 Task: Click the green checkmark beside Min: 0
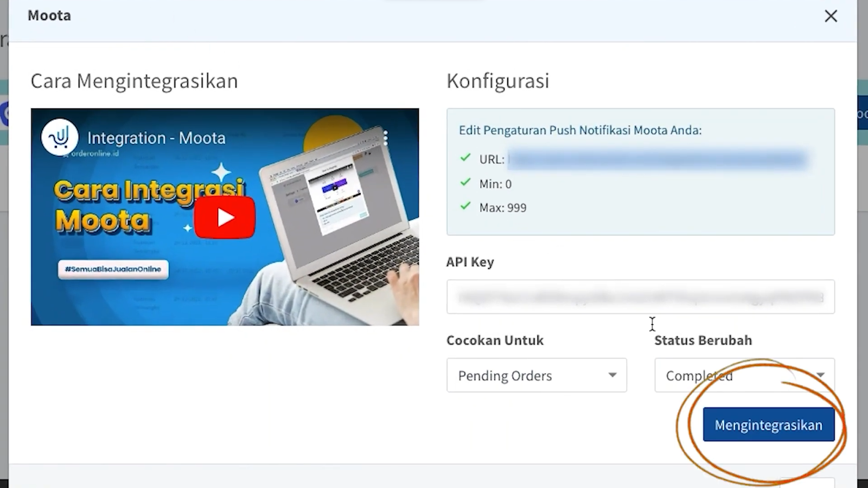tap(465, 182)
